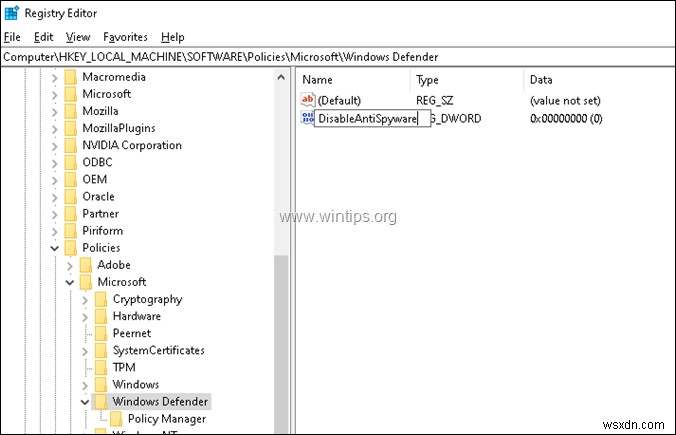Open the Favorites menu
Image resolution: width=676 pixels, height=435 pixels.
point(125,38)
